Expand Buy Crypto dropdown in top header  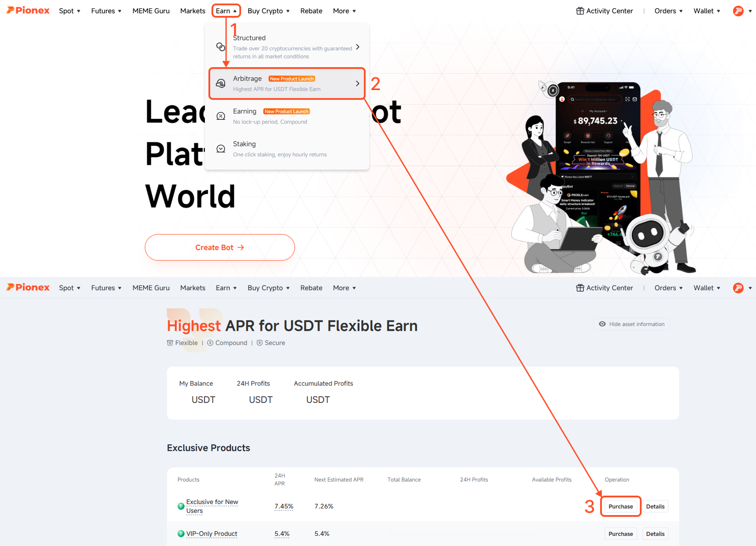coord(268,11)
